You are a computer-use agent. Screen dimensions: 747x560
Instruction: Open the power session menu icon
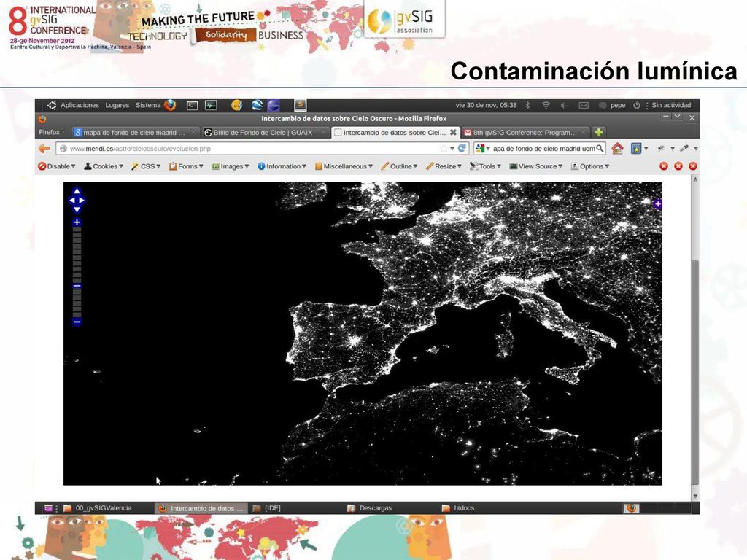[636, 105]
